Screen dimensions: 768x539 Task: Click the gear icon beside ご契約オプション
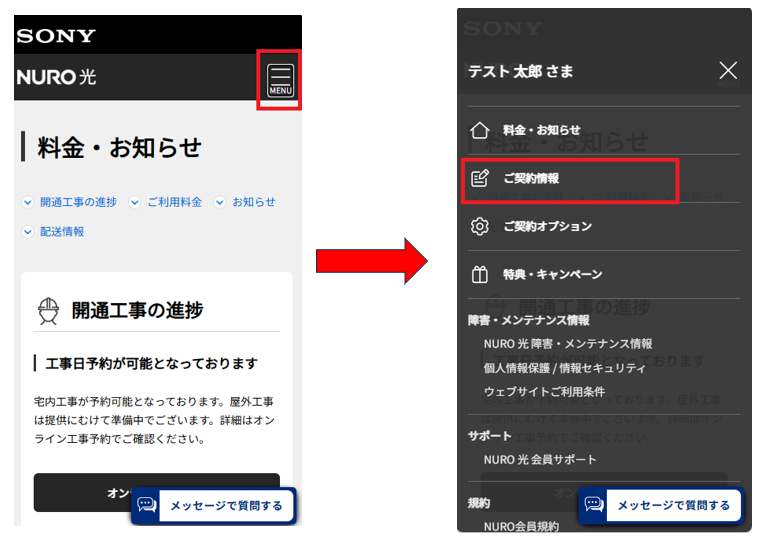pos(480,226)
